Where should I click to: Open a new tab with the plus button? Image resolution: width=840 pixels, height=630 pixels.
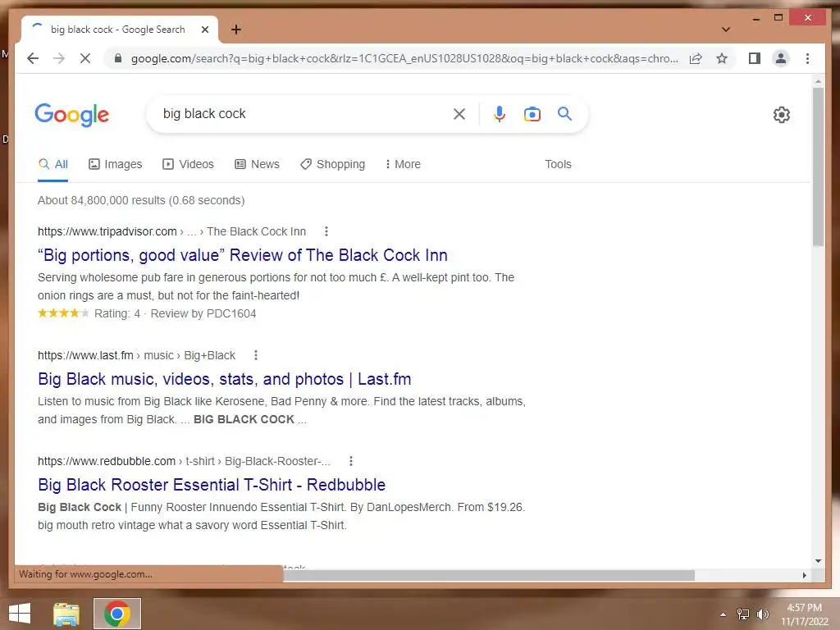[x=236, y=30]
